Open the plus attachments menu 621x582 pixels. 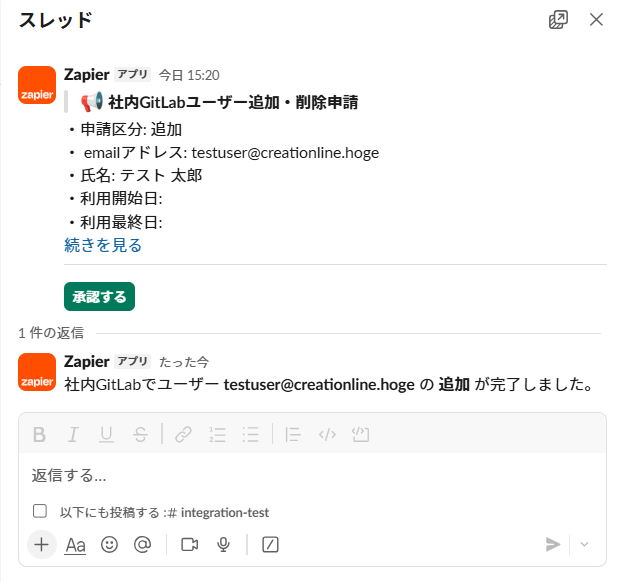tap(41, 545)
